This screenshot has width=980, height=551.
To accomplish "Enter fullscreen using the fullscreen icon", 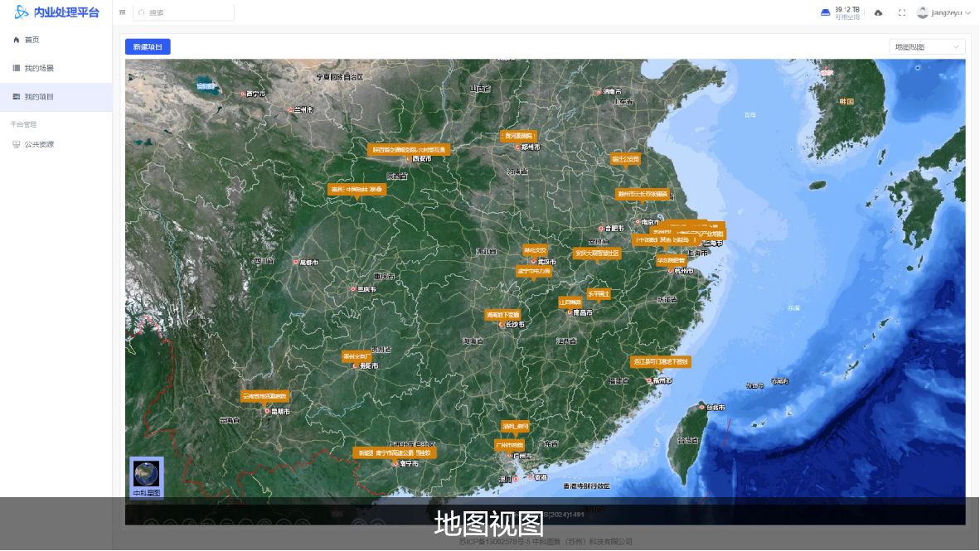I will (902, 12).
